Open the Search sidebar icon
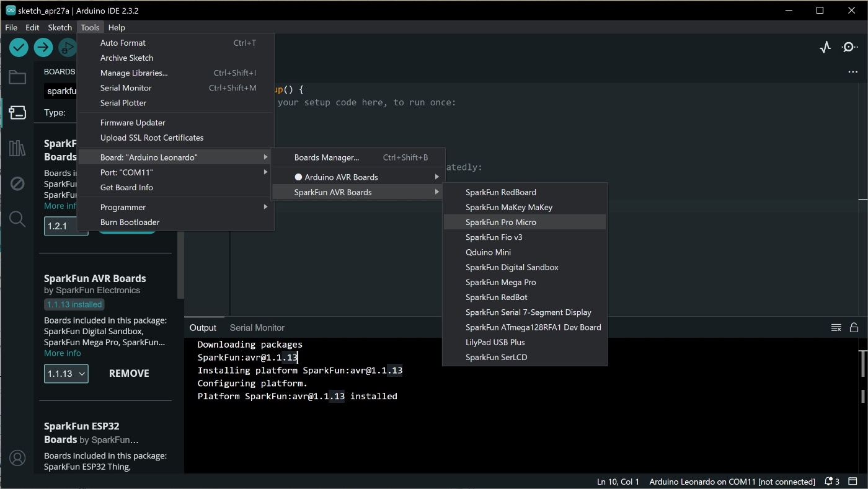Image resolution: width=868 pixels, height=489 pixels. 17,219
